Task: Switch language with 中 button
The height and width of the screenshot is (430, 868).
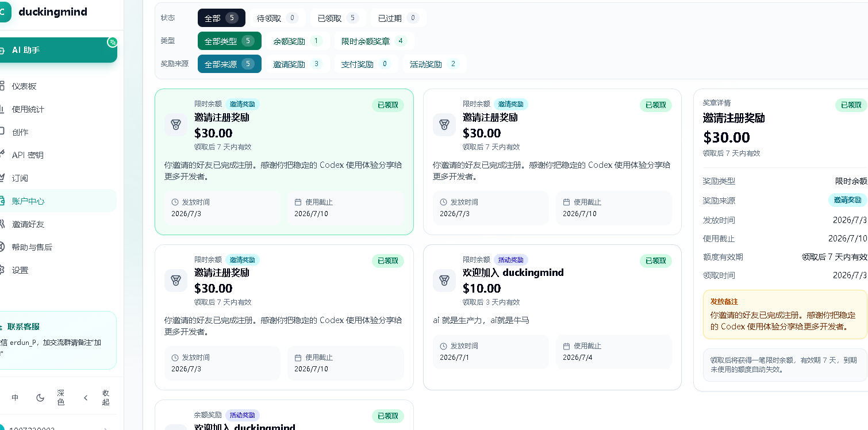Action: [16, 397]
